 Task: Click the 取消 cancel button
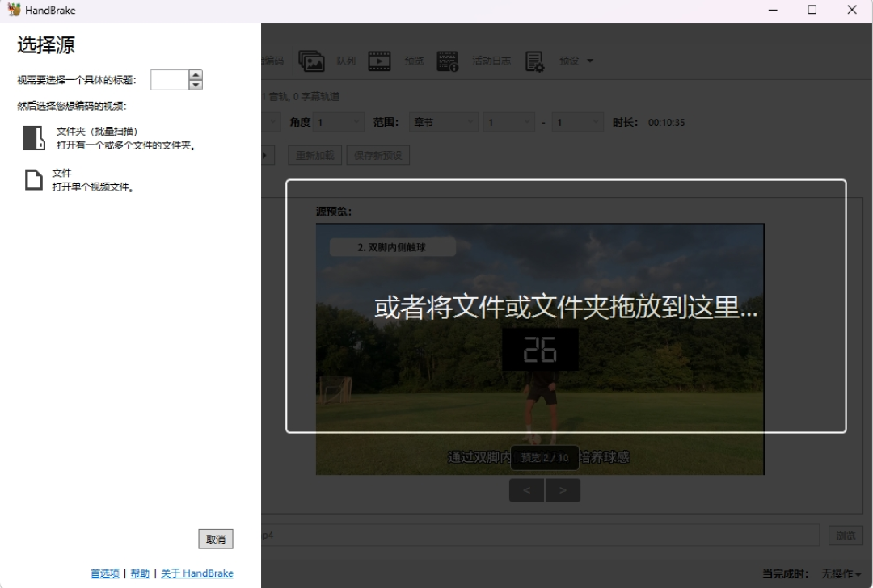coord(216,539)
